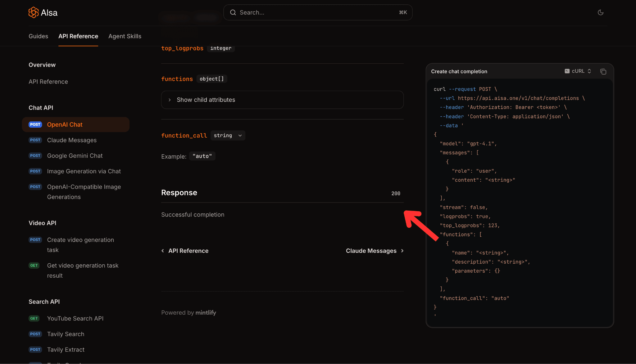Click the "model": "gpt-4.1" code line
Viewport: 636px width, 364px height.
coord(468,143)
